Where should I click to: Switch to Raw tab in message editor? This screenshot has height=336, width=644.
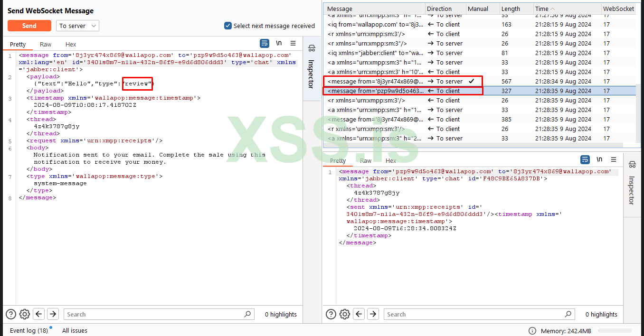pos(46,44)
